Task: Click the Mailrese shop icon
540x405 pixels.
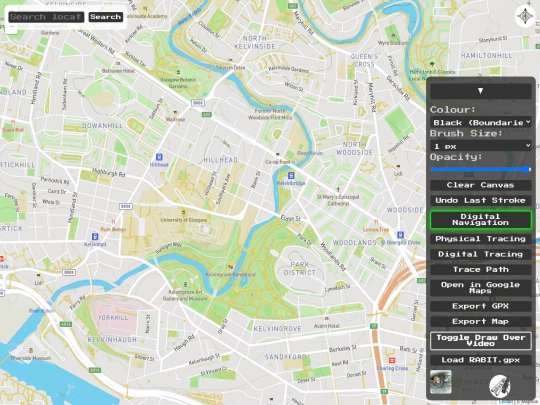Action: click(x=175, y=113)
